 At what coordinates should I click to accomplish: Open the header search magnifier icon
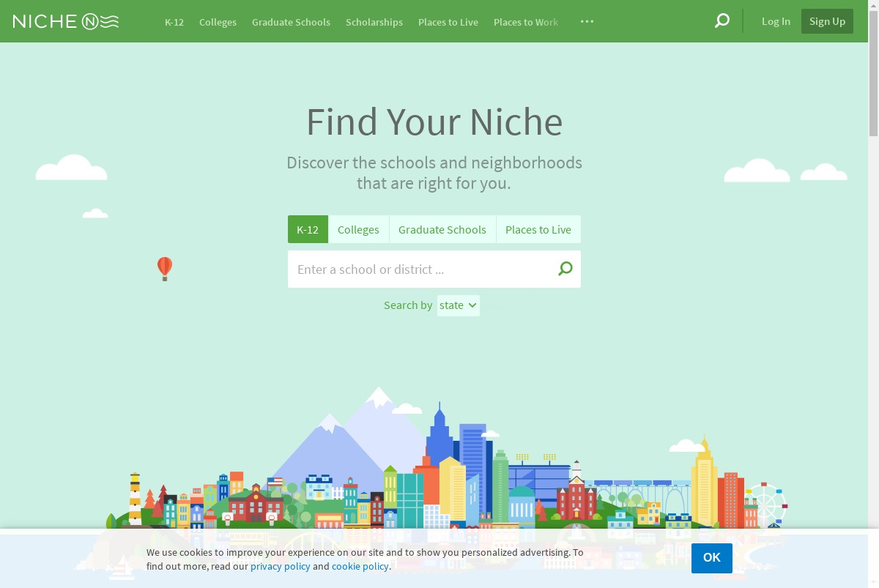(x=722, y=21)
